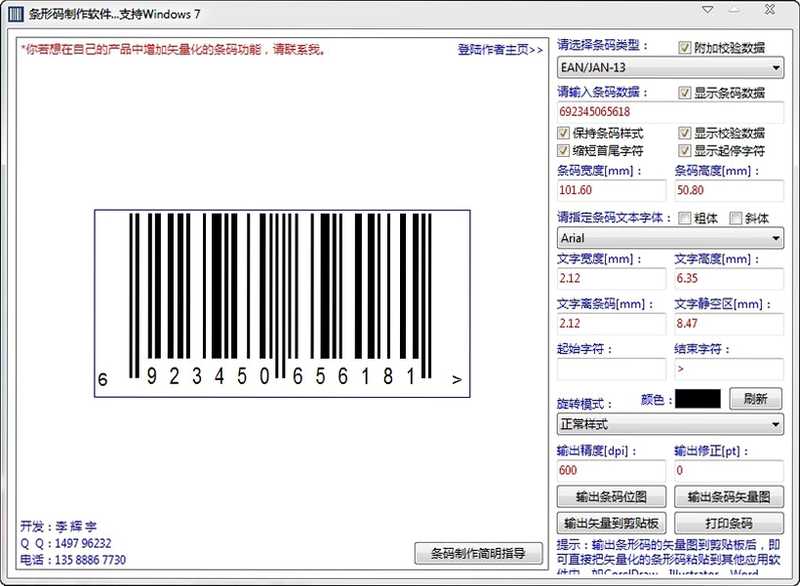Click the 结束字符 end character field
Image resolution: width=800 pixels, height=586 pixels.
point(729,369)
